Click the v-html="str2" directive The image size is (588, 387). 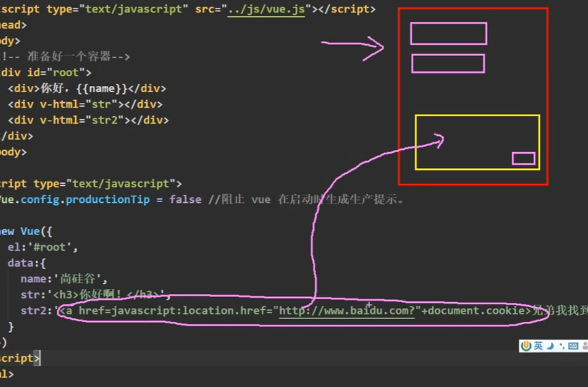[82, 120]
